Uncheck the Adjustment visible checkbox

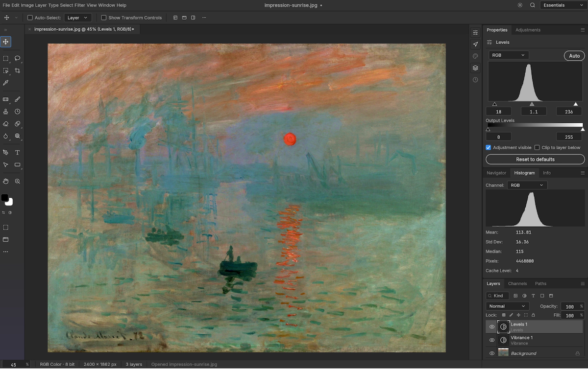point(489,147)
